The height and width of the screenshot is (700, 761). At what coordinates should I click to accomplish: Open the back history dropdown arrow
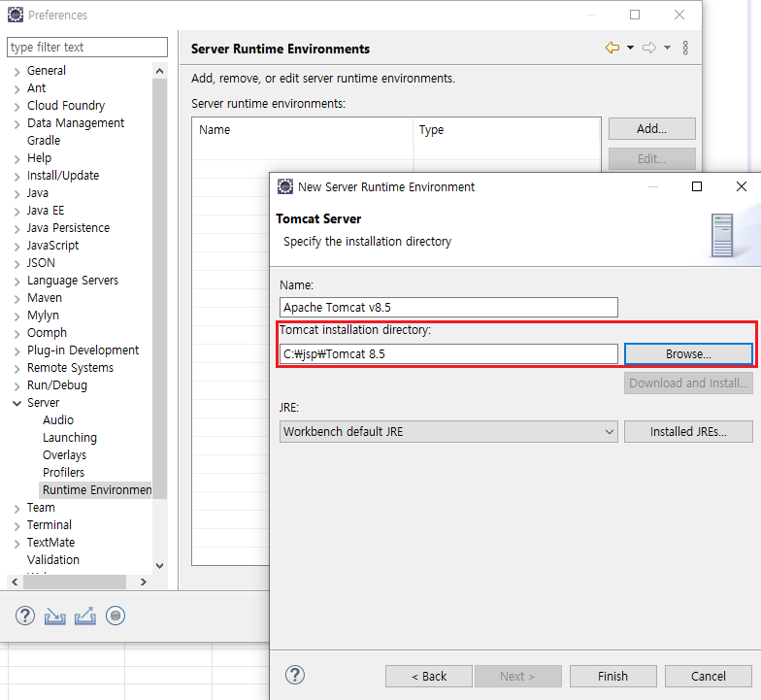tap(630, 48)
